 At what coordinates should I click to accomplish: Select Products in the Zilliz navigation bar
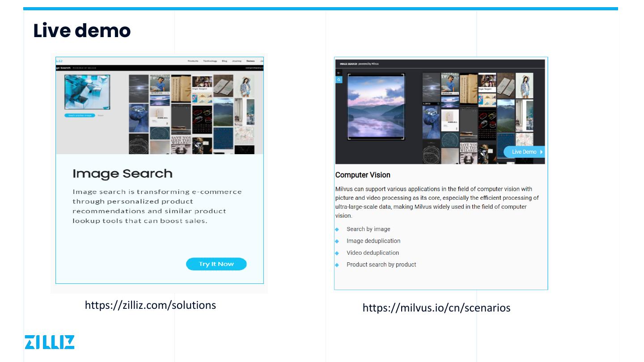(193, 61)
